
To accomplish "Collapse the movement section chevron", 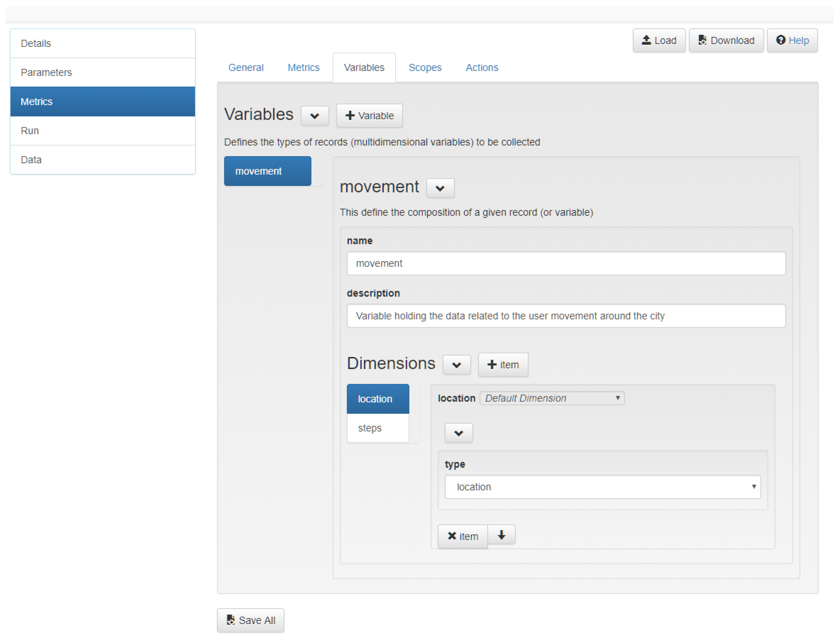I will click(440, 188).
